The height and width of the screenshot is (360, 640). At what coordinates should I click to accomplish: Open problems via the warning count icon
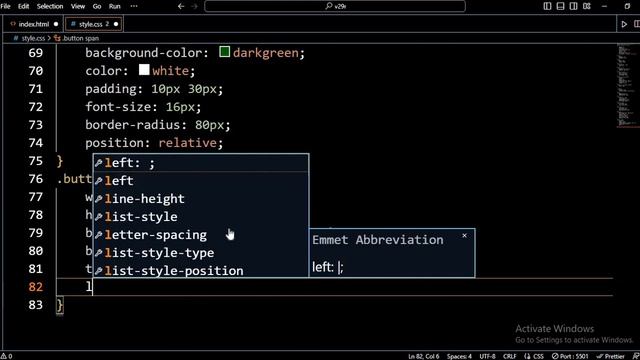click(6, 356)
